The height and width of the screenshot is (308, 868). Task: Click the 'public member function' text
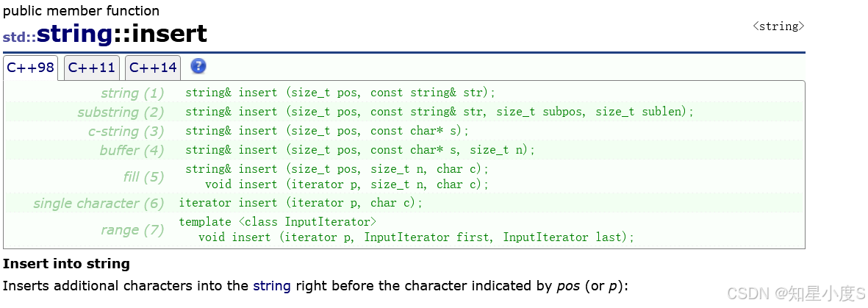point(81,11)
